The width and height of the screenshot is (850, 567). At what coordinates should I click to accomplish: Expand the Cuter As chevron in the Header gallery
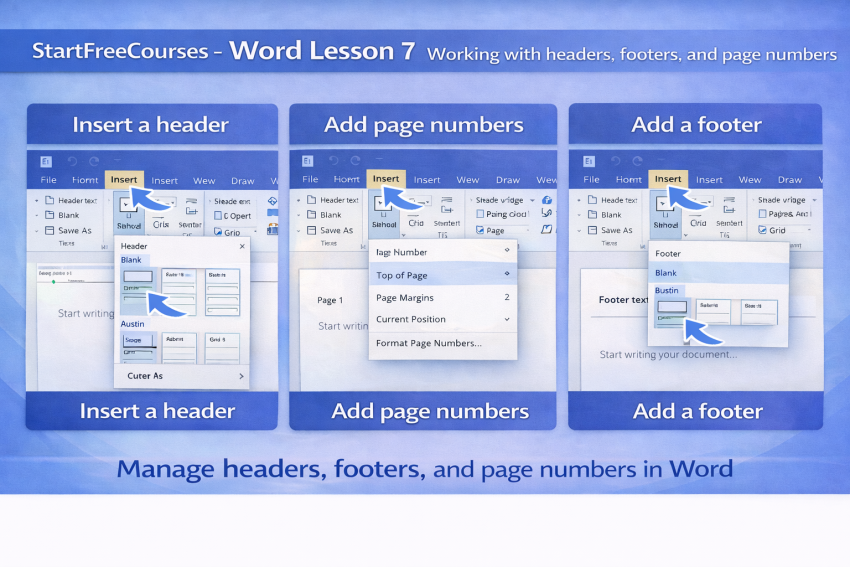pyautogui.click(x=241, y=376)
